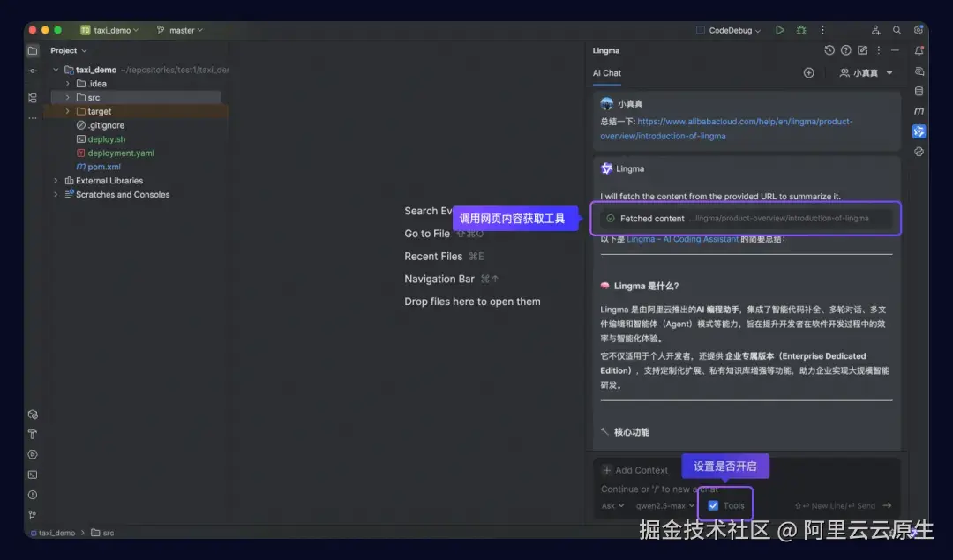
Task: Open the Database tool window icon
Action: 919,91
